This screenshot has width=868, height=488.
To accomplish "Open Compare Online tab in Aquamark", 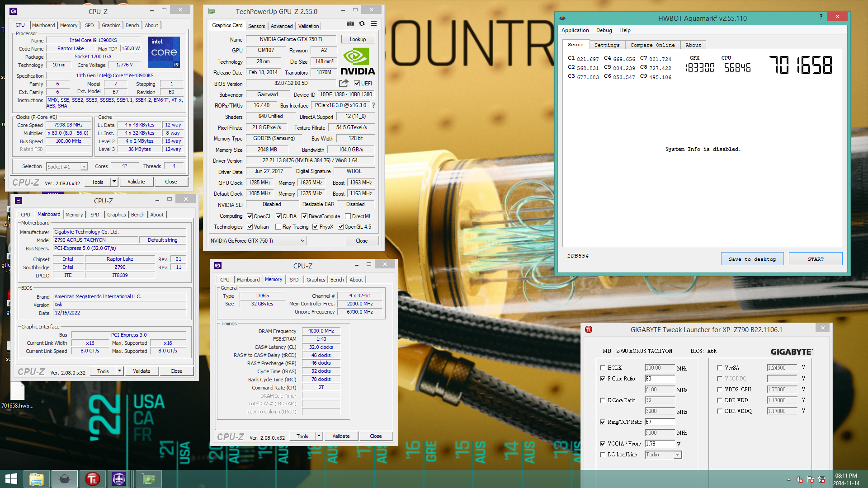I will [652, 45].
